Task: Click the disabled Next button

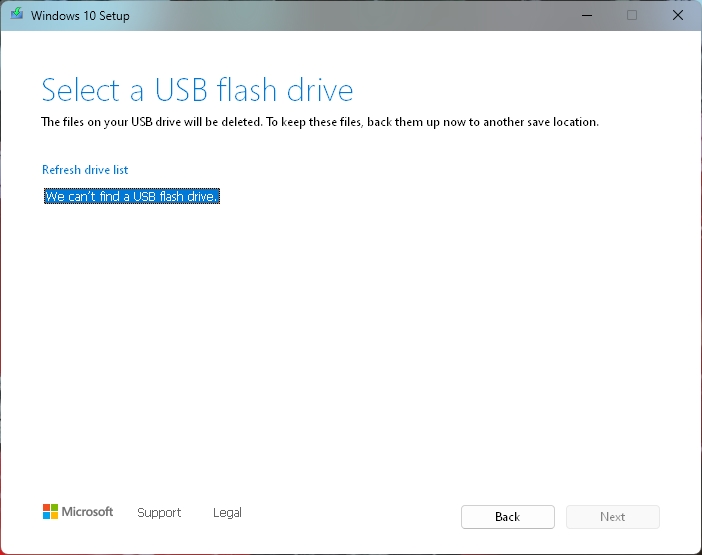Action: pyautogui.click(x=612, y=517)
